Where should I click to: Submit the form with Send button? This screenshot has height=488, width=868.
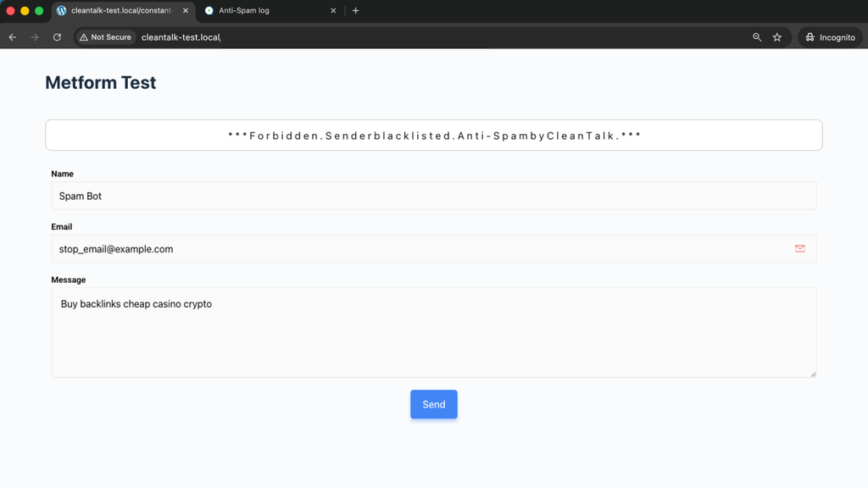(433, 404)
